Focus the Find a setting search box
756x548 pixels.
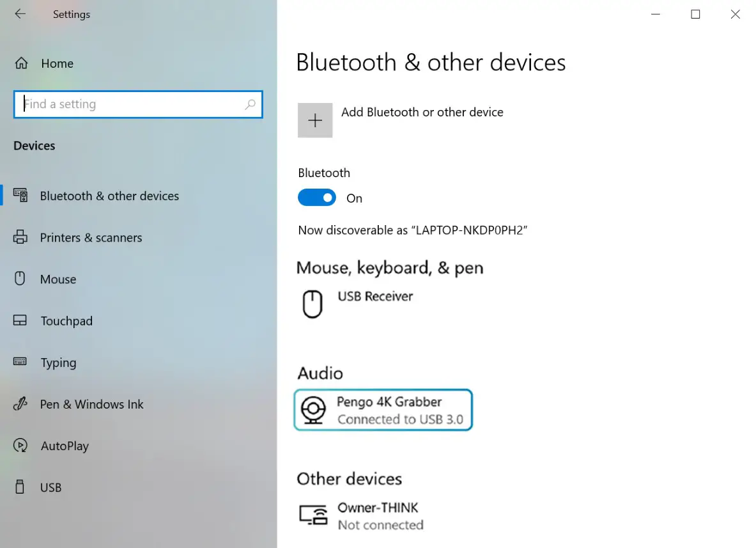(131, 104)
